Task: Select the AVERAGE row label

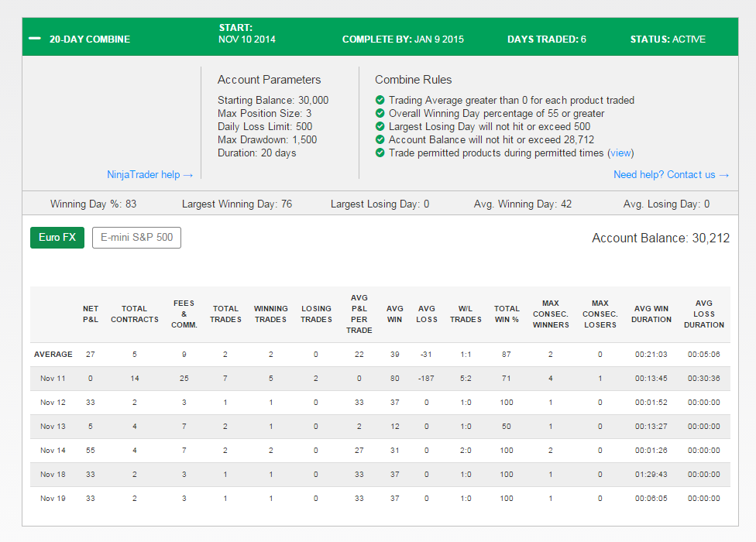Action: [x=53, y=354]
